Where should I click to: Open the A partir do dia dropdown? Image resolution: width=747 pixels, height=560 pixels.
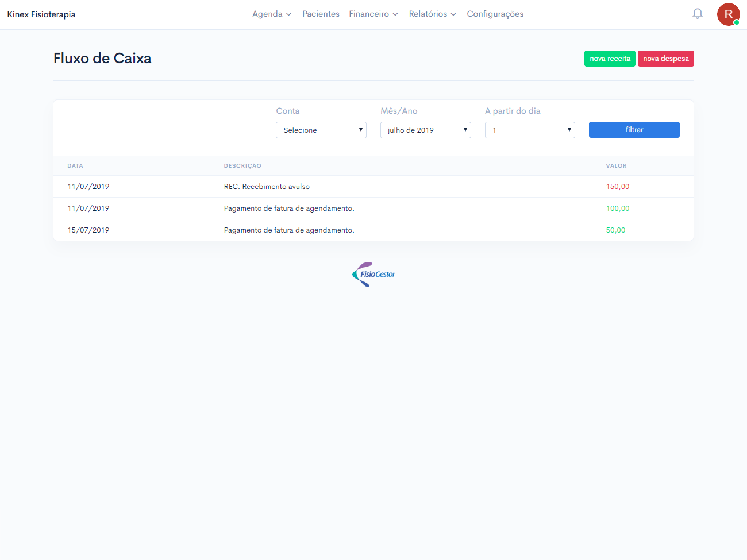coord(530,130)
